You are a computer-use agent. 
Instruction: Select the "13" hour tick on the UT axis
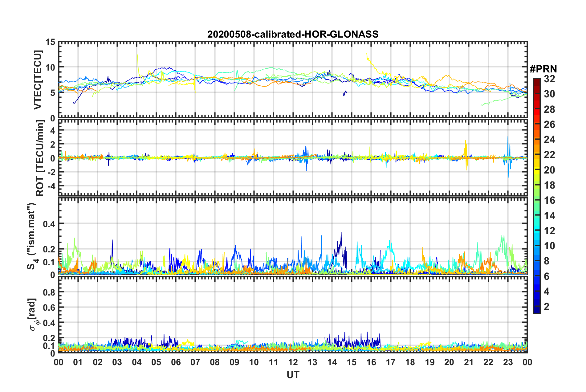(312, 362)
